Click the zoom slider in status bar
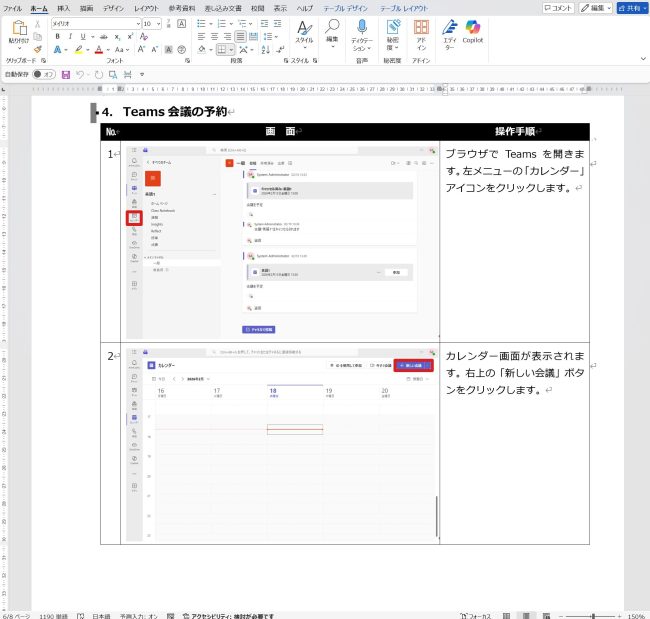Image resolution: width=650 pixels, height=619 pixels. pos(595,615)
